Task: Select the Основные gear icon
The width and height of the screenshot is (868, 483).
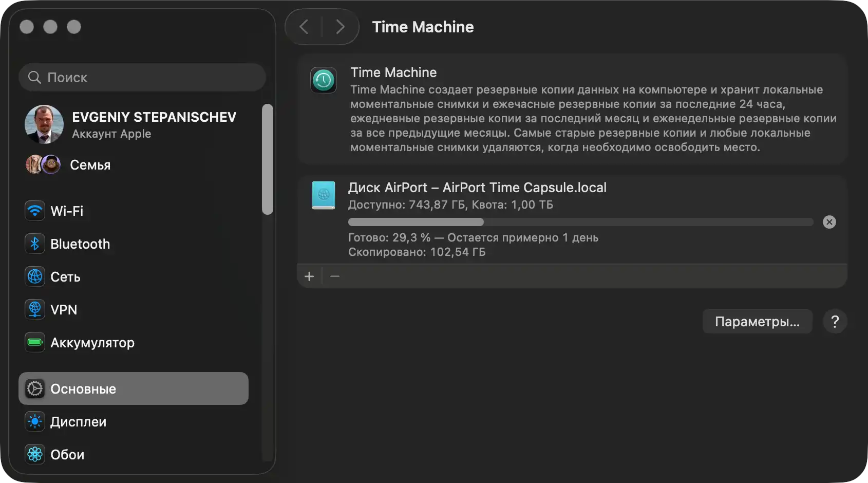Action: (x=35, y=388)
